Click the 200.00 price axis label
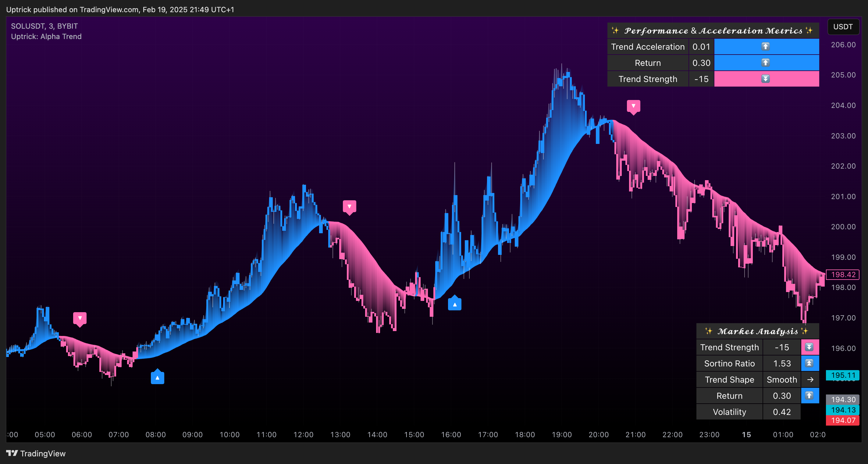This screenshot has width=868, height=464. click(x=843, y=227)
